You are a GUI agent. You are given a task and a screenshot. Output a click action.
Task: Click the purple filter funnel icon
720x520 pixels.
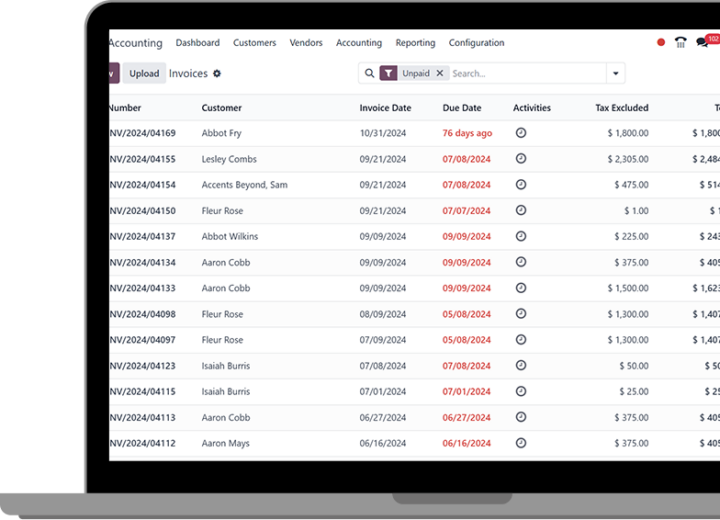(x=388, y=73)
